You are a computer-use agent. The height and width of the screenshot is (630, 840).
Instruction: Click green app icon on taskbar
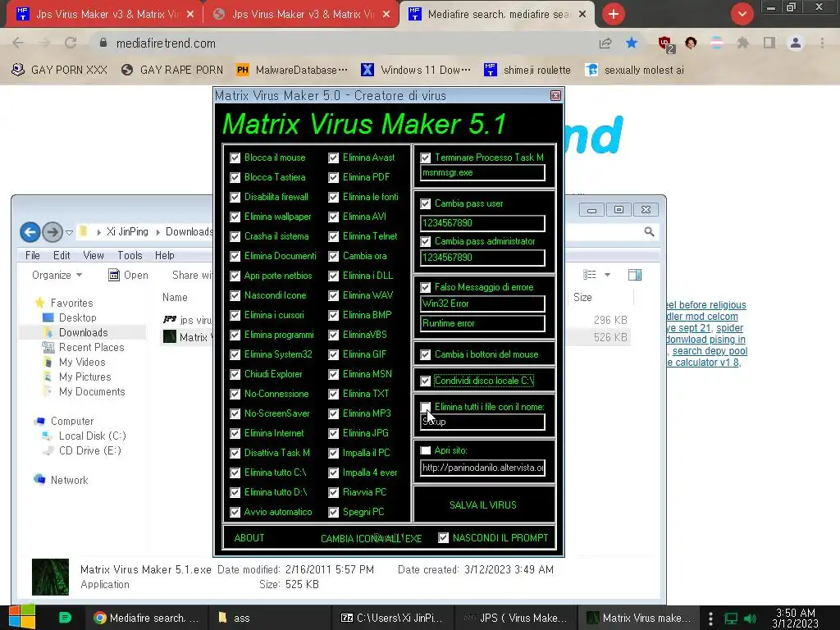(65, 618)
